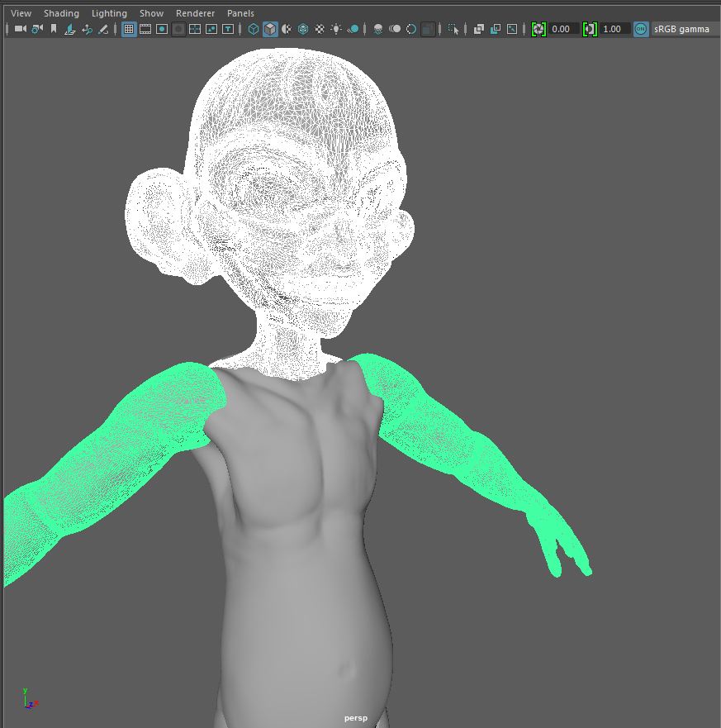This screenshot has height=728, width=721.
Task: Switch off the blue ON color management toggle
Action: [x=642, y=29]
